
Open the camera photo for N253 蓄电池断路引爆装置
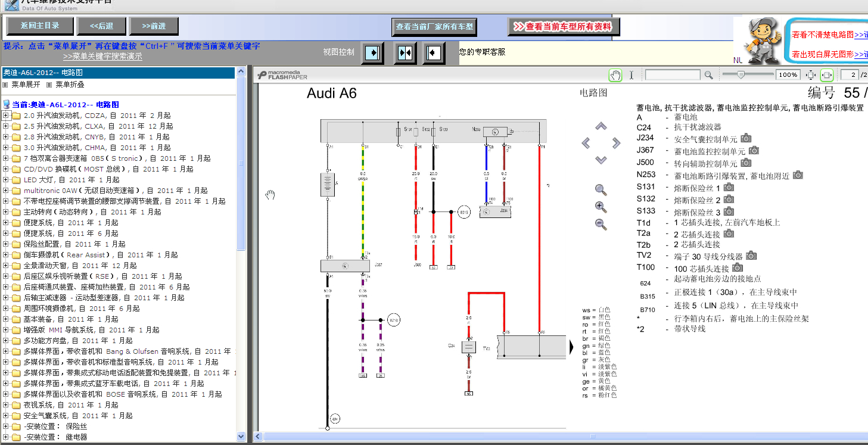click(798, 175)
